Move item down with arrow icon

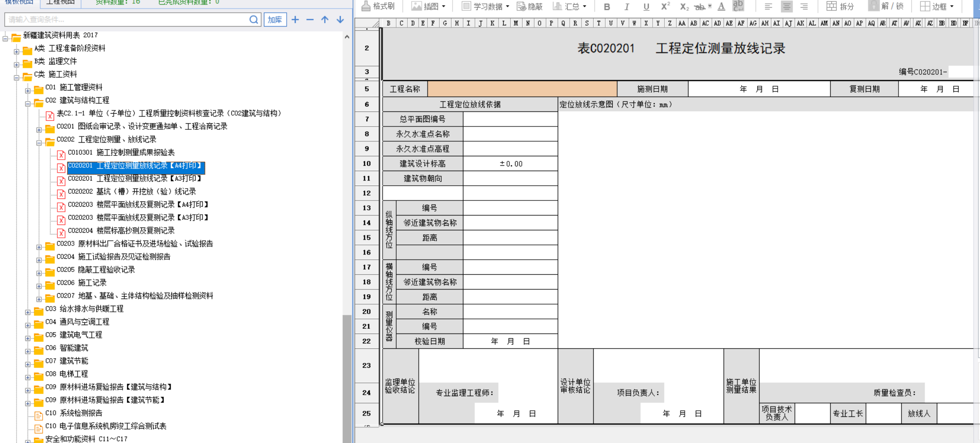340,19
